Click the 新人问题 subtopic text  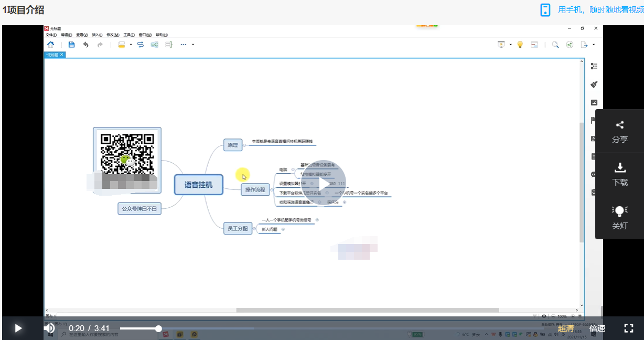coord(270,229)
